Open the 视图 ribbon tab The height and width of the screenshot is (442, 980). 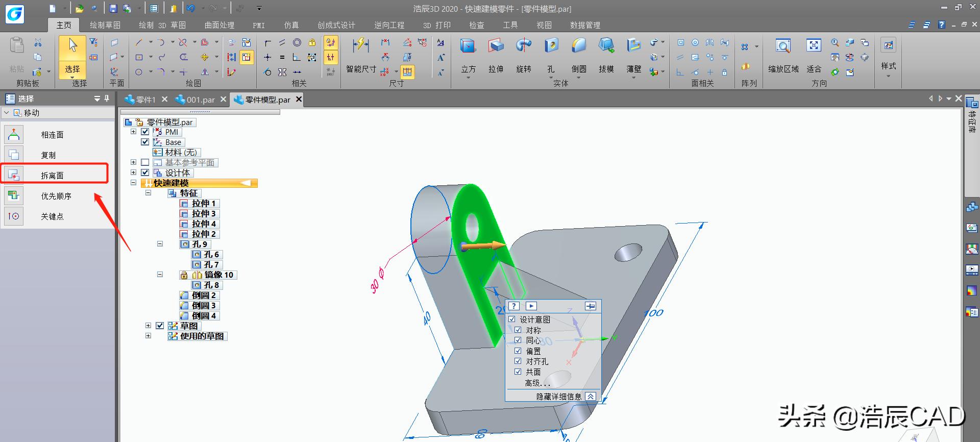pos(544,25)
